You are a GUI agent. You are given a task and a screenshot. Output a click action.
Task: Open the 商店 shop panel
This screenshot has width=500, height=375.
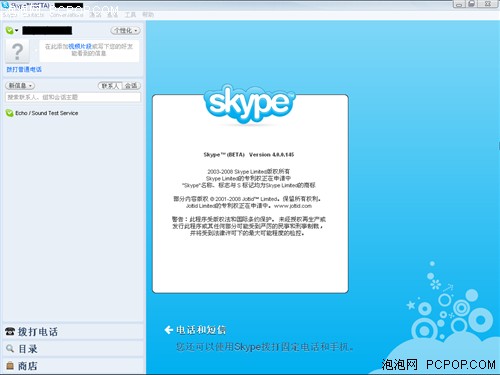(73, 366)
